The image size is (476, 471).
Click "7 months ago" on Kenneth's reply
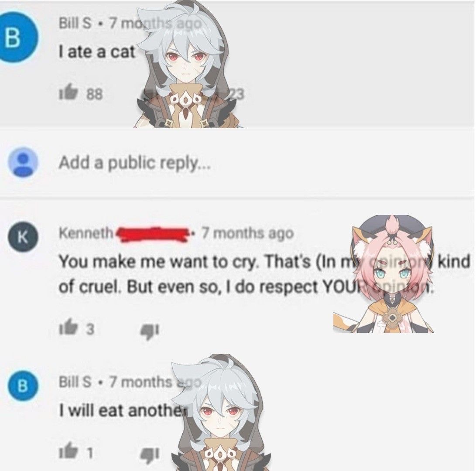pyautogui.click(x=248, y=233)
